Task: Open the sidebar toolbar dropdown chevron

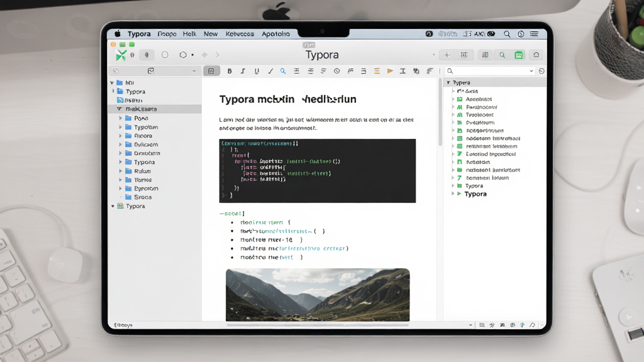Action: click(194, 71)
